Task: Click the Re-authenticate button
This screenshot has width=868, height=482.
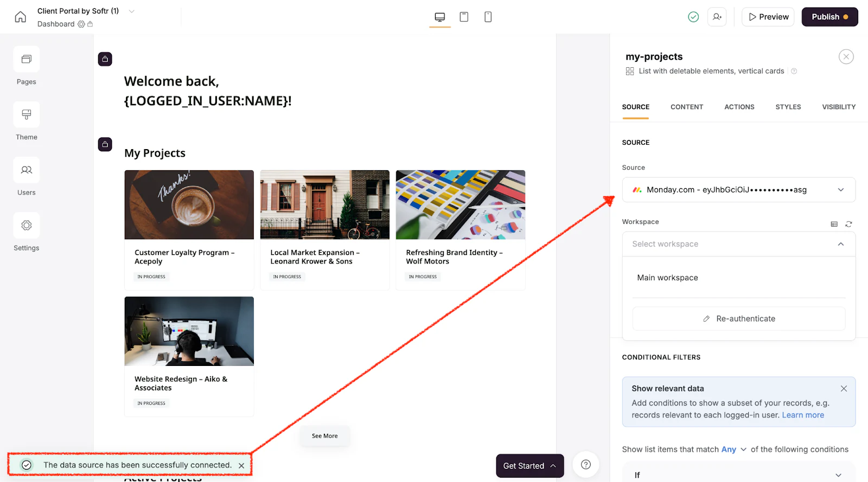Action: (739, 319)
